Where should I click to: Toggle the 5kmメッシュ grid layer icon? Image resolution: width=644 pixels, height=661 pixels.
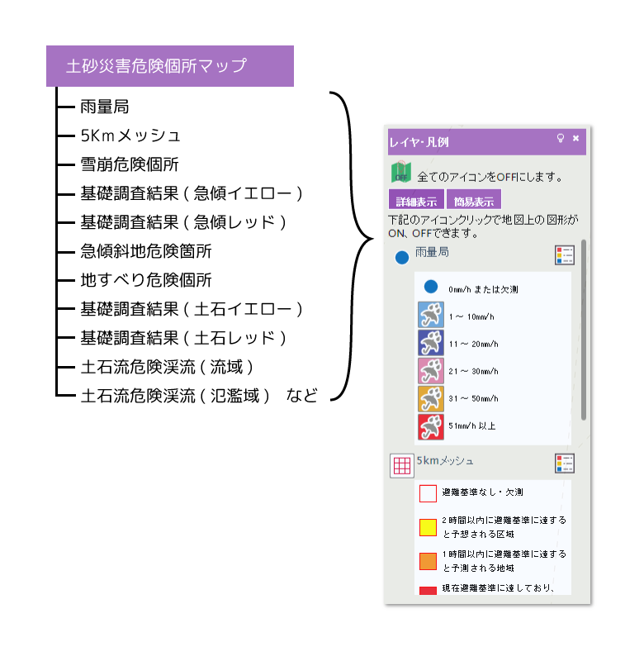pyautogui.click(x=402, y=465)
